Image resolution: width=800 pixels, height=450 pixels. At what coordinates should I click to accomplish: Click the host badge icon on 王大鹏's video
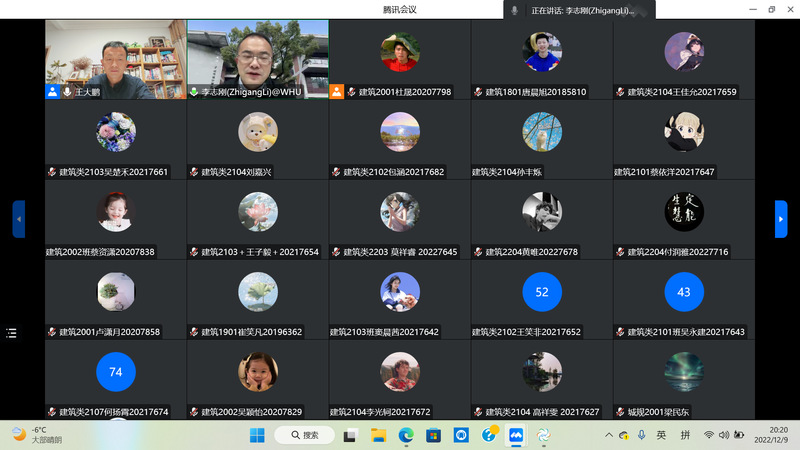point(52,91)
